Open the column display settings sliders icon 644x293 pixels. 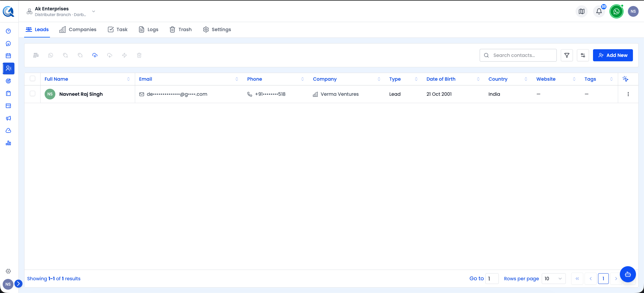(x=583, y=55)
